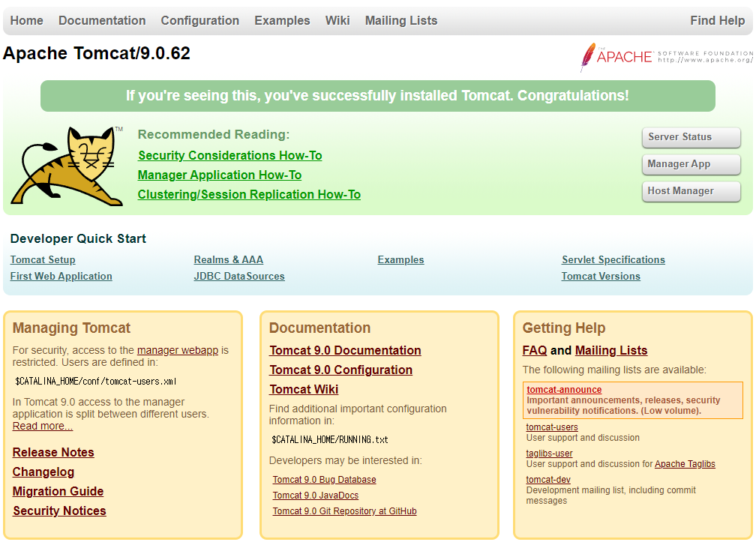Click the Managing Tomcat heading
The height and width of the screenshot is (545, 756).
point(71,328)
